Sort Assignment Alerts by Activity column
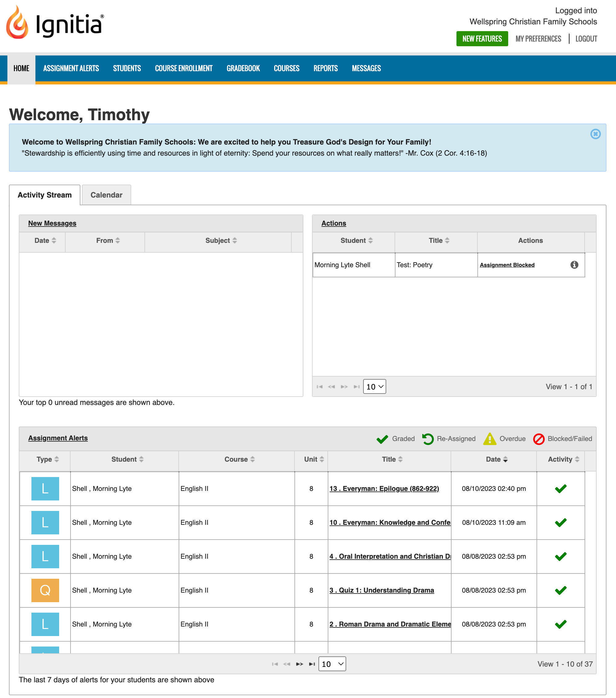The width and height of the screenshot is (616, 698). click(x=563, y=459)
